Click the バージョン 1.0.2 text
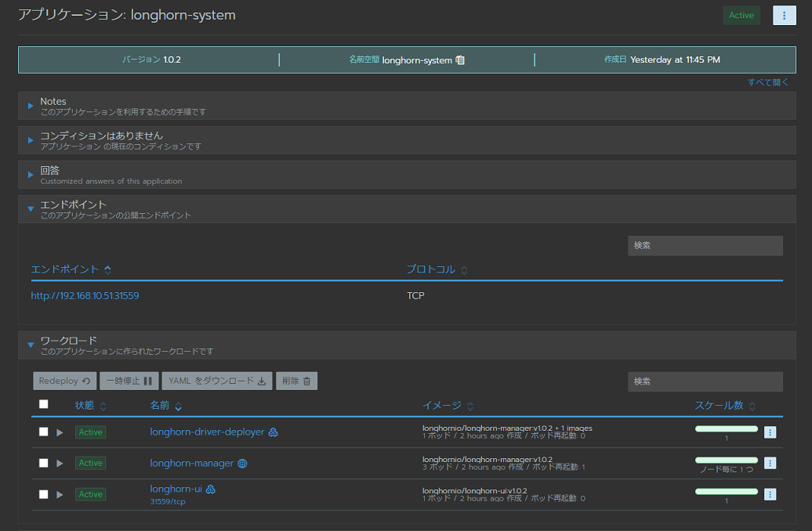Image resolution: width=812 pixels, height=531 pixels. 152,60
